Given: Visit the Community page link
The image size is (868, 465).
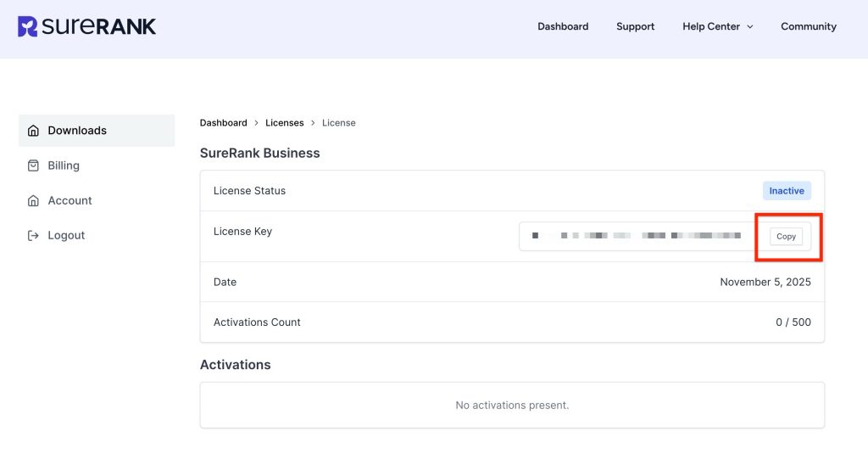Looking at the screenshot, I should pyautogui.click(x=808, y=26).
